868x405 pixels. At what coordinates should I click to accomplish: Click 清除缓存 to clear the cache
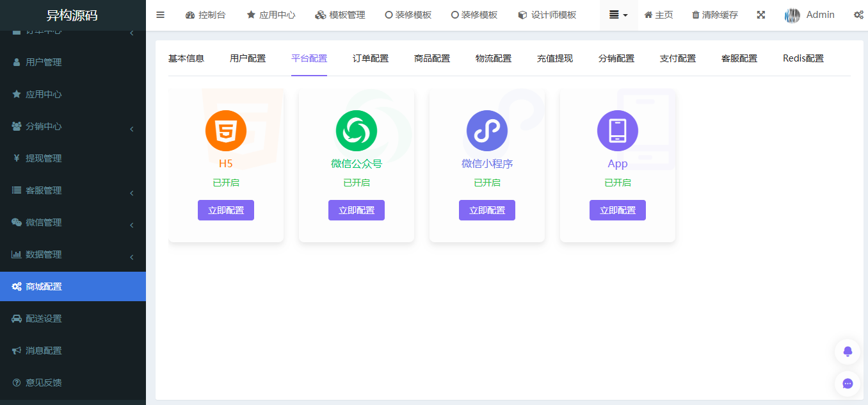714,14
